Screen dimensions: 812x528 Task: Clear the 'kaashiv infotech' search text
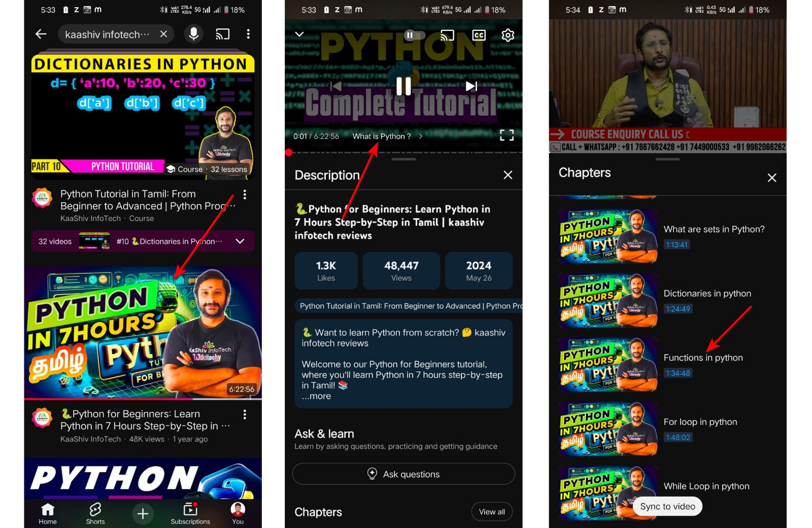click(163, 34)
